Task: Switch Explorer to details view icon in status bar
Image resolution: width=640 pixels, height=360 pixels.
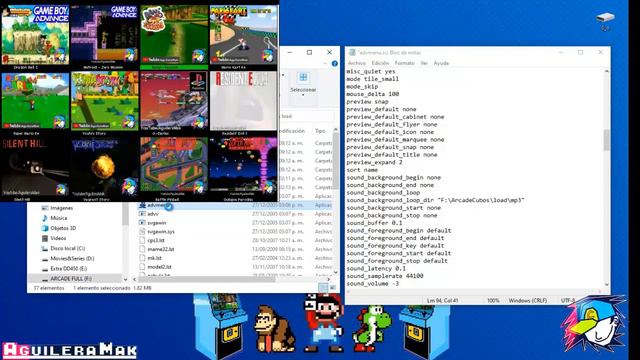Action: [323, 288]
